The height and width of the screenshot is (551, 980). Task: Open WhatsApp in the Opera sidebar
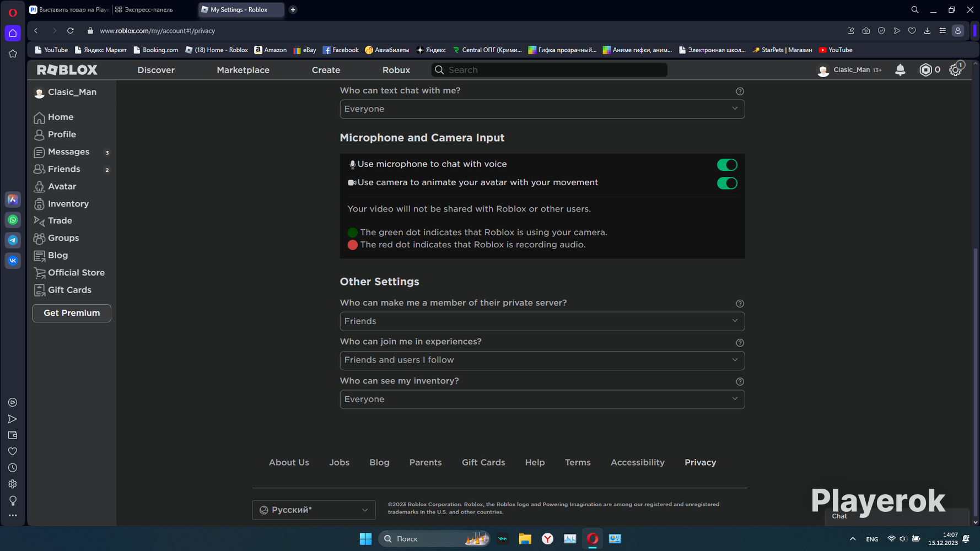[13, 220]
